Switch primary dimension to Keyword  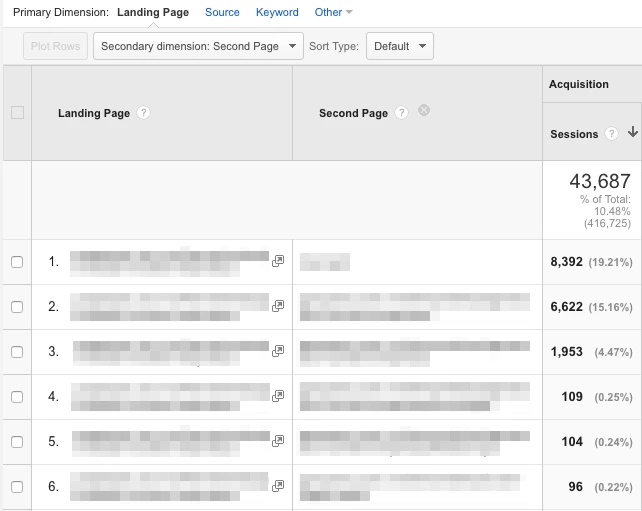click(277, 12)
